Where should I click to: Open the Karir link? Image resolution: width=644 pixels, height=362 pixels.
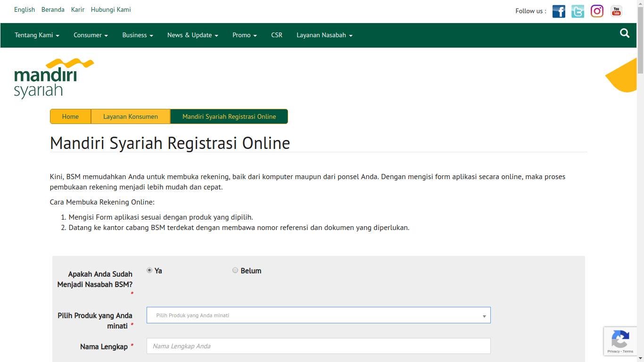coord(78,9)
